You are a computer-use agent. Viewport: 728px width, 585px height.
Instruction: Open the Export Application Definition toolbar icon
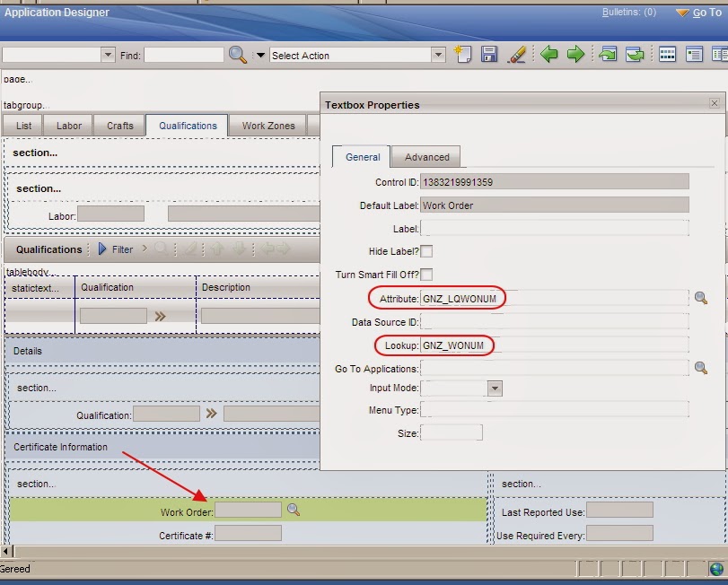click(x=636, y=55)
